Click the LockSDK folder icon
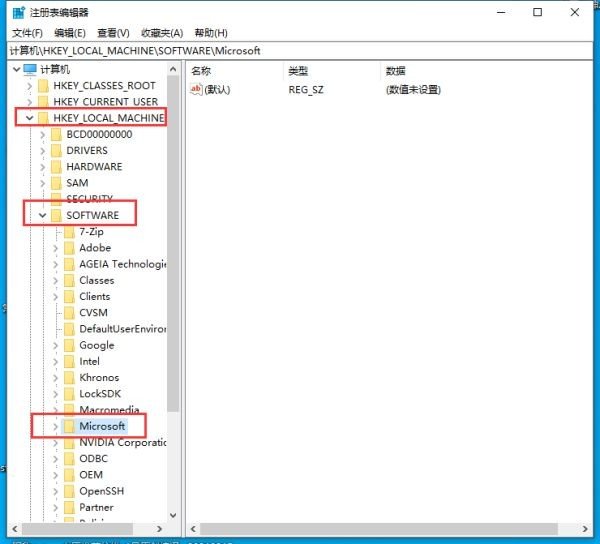This screenshot has height=544, width=600. pos(70,394)
